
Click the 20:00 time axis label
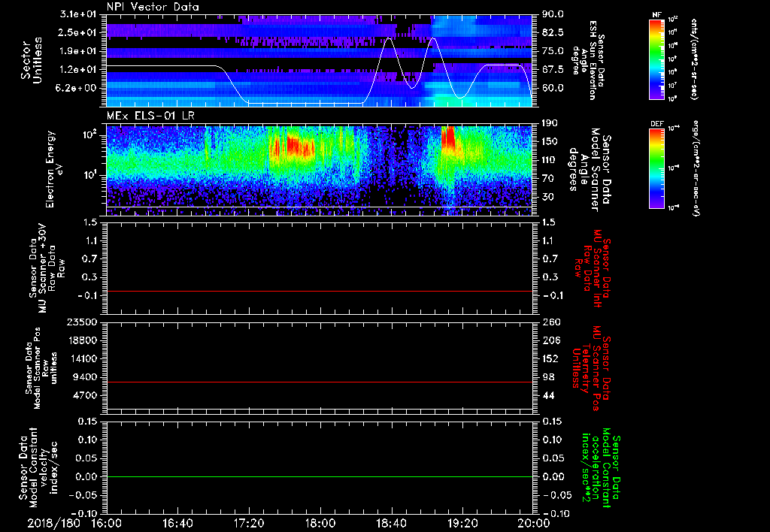534,523
